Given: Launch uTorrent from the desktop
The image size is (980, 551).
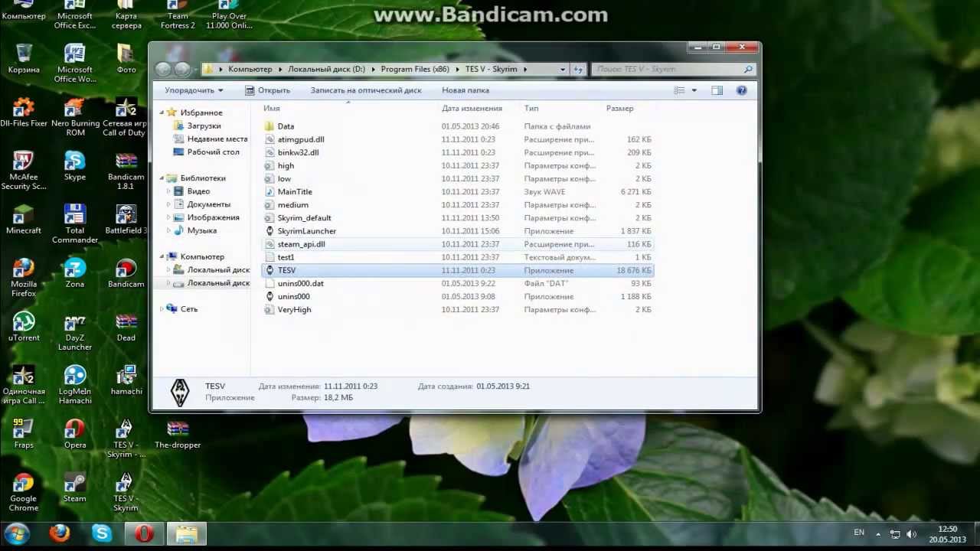Looking at the screenshot, I should [x=24, y=327].
